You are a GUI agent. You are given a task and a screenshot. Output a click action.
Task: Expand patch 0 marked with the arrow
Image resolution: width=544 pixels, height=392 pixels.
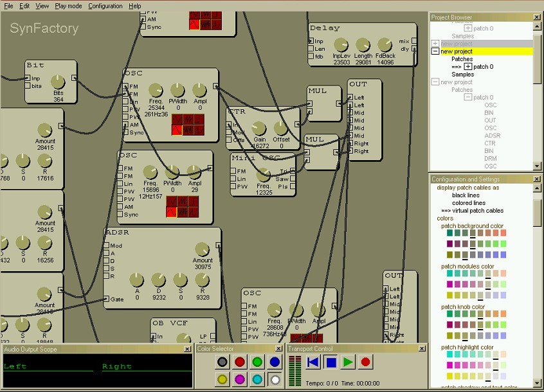tap(468, 67)
